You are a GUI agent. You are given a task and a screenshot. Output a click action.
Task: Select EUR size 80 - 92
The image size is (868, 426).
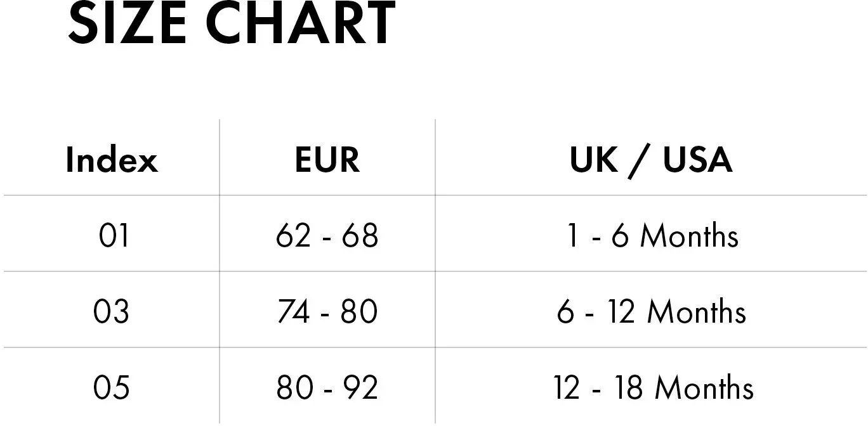click(327, 387)
